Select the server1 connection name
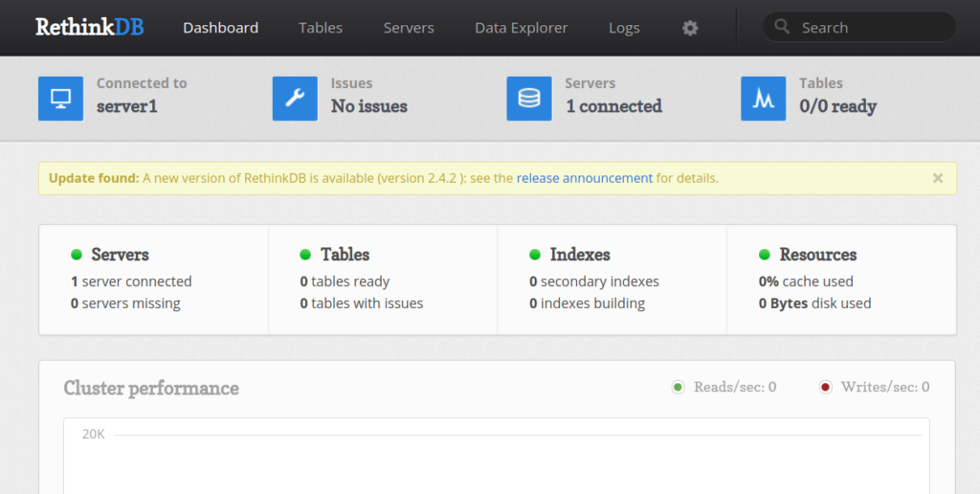The image size is (980, 494). tap(127, 106)
